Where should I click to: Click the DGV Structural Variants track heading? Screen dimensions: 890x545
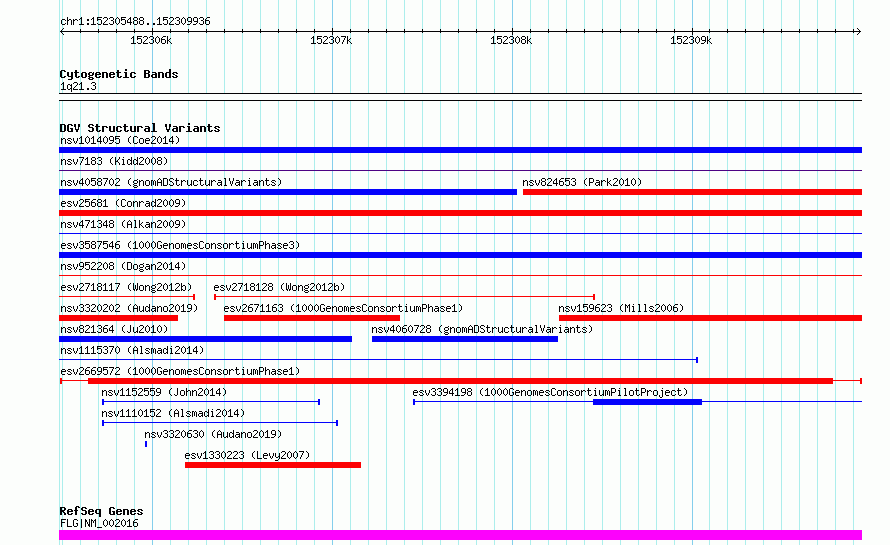pyautogui.click(x=140, y=128)
